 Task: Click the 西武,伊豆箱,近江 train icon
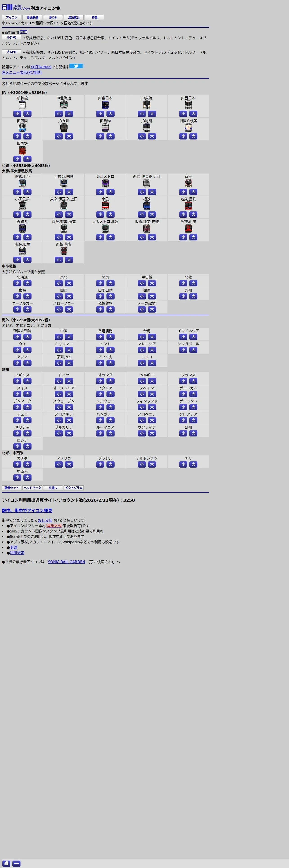point(147,183)
